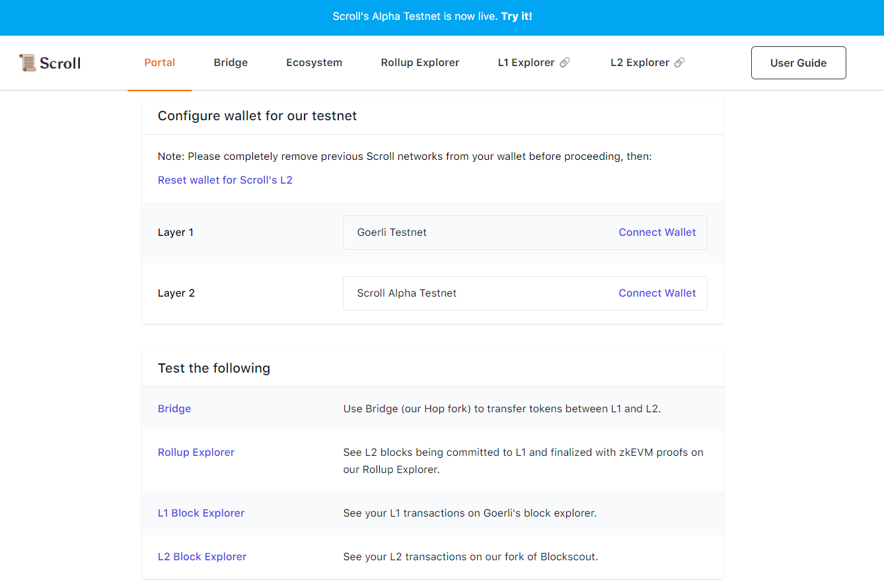Connect Wallet for Goerli Testnet
Image resolution: width=884 pixels, height=588 pixels.
pyautogui.click(x=657, y=233)
